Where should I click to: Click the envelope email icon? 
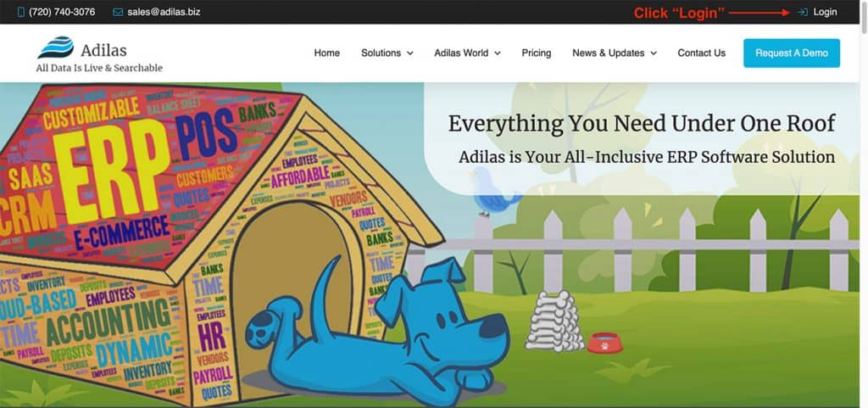coord(118,12)
